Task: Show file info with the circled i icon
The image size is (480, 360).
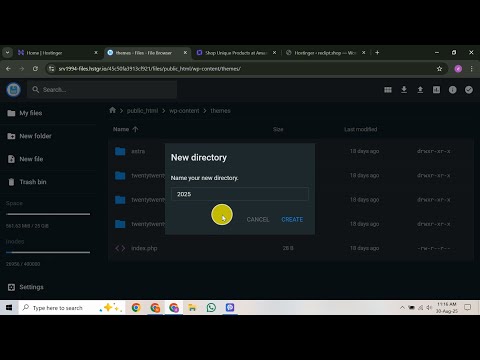Action: click(x=452, y=90)
